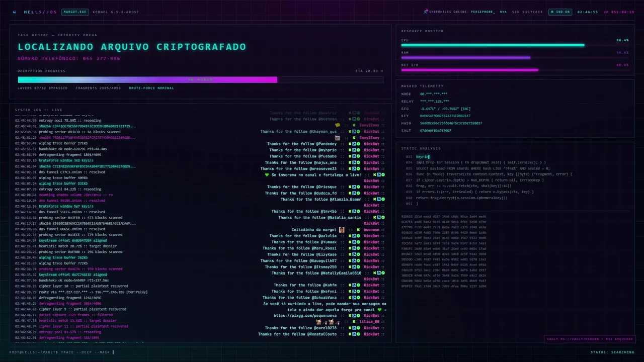The image size is (644, 362).
Task: Click the moderator badge on @RenataCCouto follow message
Action: pyautogui.click(x=355, y=334)
